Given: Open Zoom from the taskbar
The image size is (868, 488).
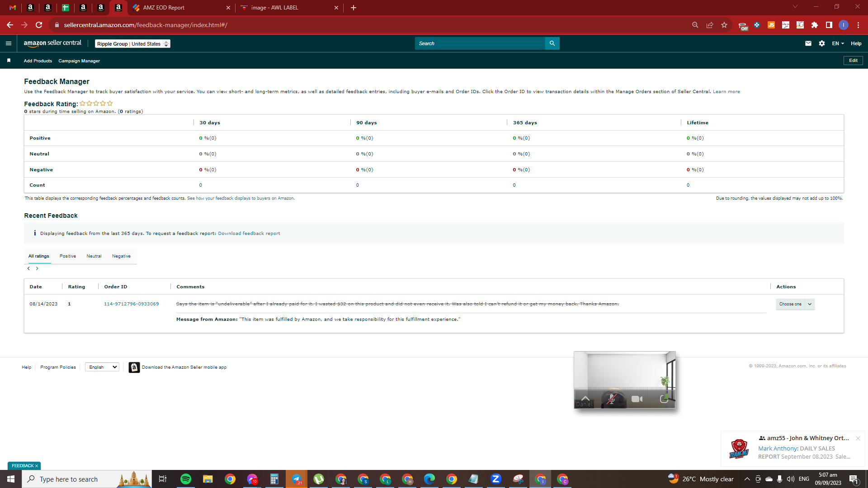Looking at the screenshot, I should click(496, 479).
